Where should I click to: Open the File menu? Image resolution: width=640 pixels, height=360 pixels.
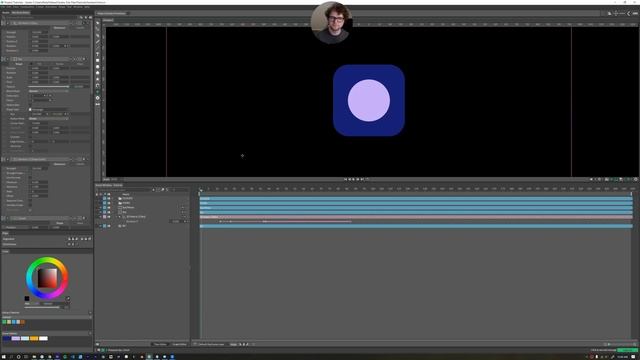(x=4, y=7)
